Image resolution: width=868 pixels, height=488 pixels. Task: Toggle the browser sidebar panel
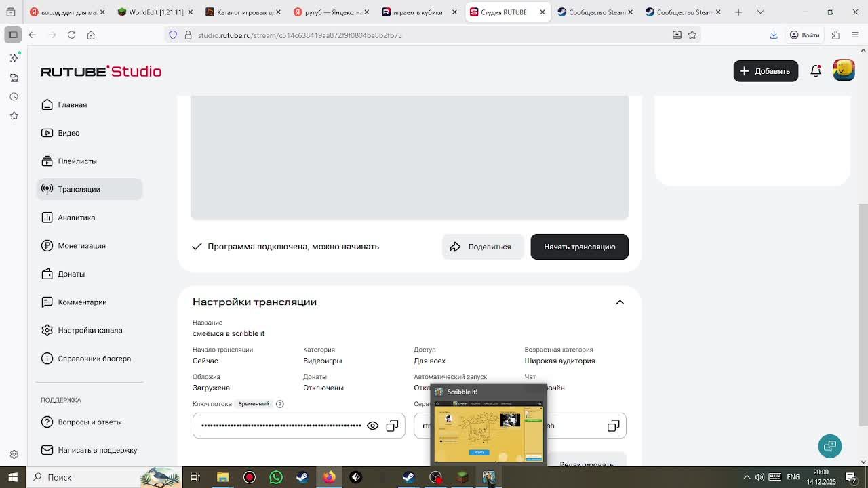13,35
